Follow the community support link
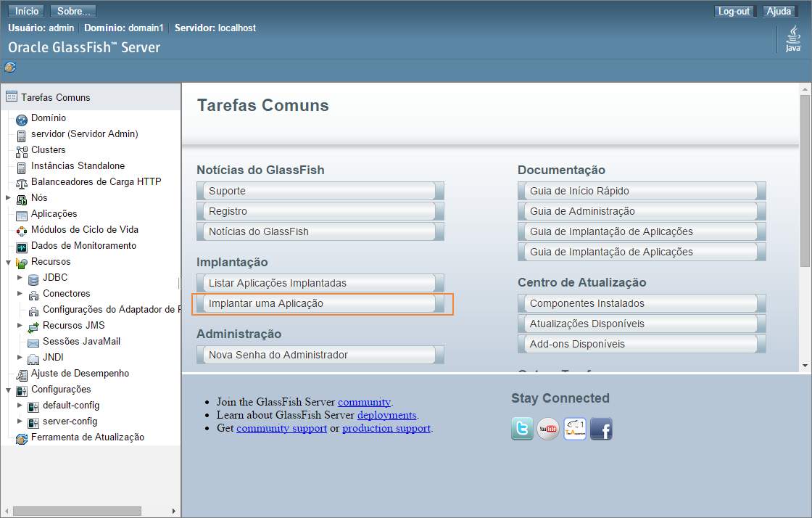The height and width of the screenshot is (518, 812). click(x=282, y=428)
